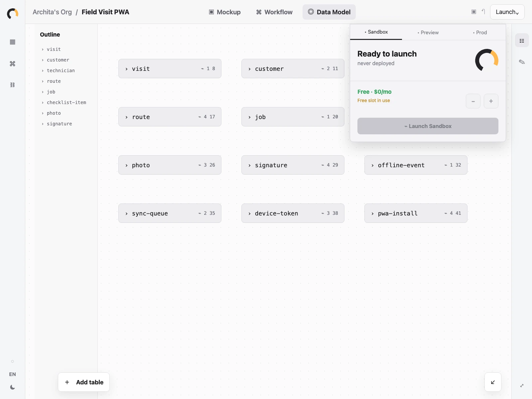Click the relation icon on device-token card
Screen dimensions: 532x399
click(323, 213)
